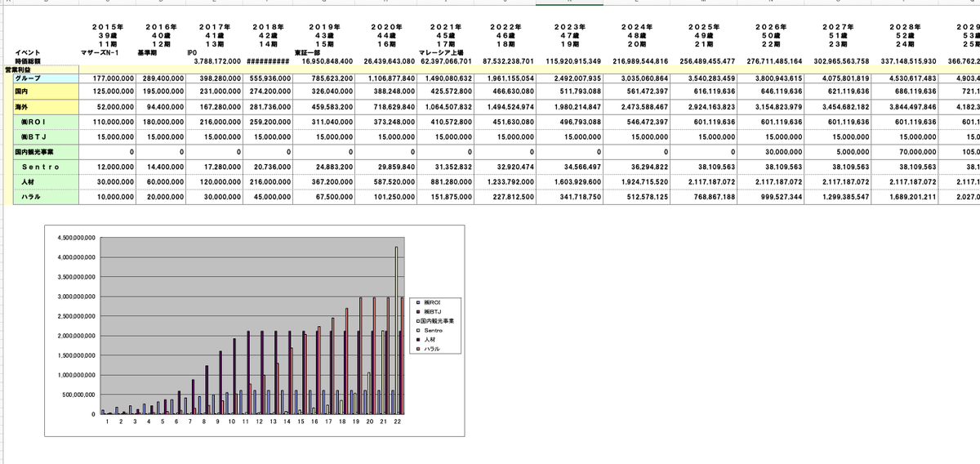Click the ㈱ROI blue legend swatch in chart

(x=417, y=303)
